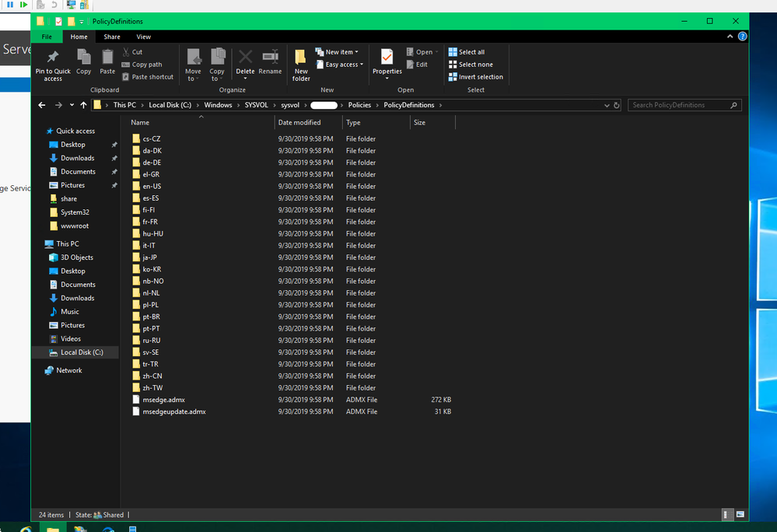
Task: Click the Copy icon in Clipboard group
Action: coord(84,58)
